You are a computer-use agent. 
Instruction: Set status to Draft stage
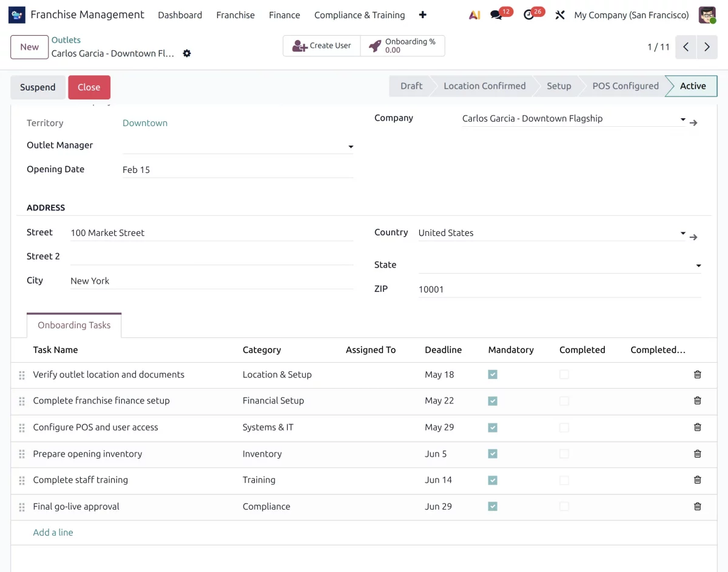[409, 86]
